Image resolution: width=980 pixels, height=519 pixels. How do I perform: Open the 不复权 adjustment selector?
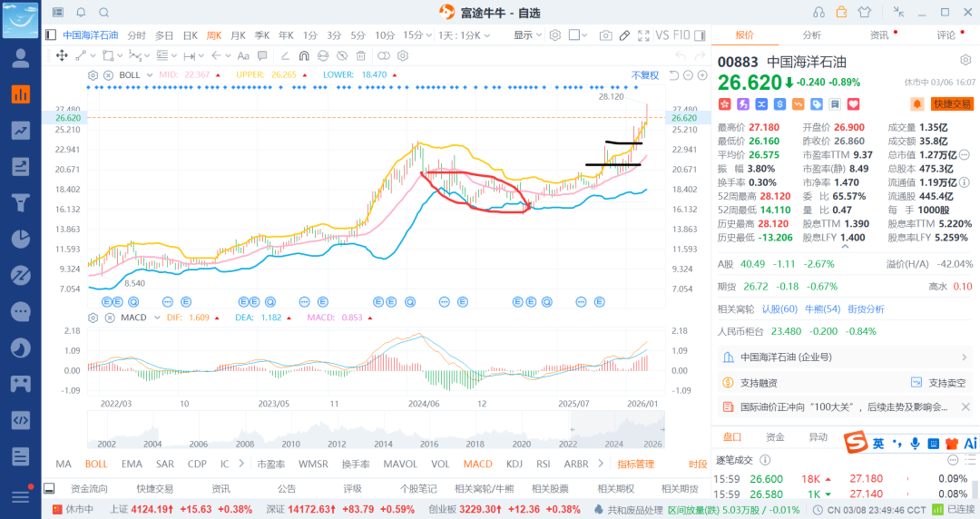click(x=645, y=75)
